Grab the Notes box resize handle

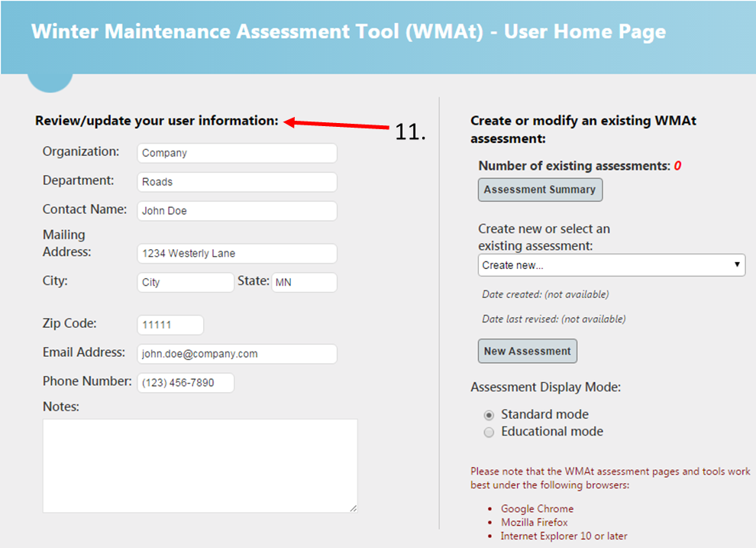(354, 508)
